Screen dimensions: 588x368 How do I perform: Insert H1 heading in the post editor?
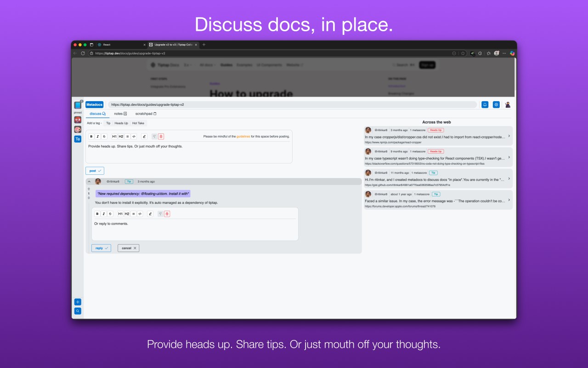click(114, 137)
